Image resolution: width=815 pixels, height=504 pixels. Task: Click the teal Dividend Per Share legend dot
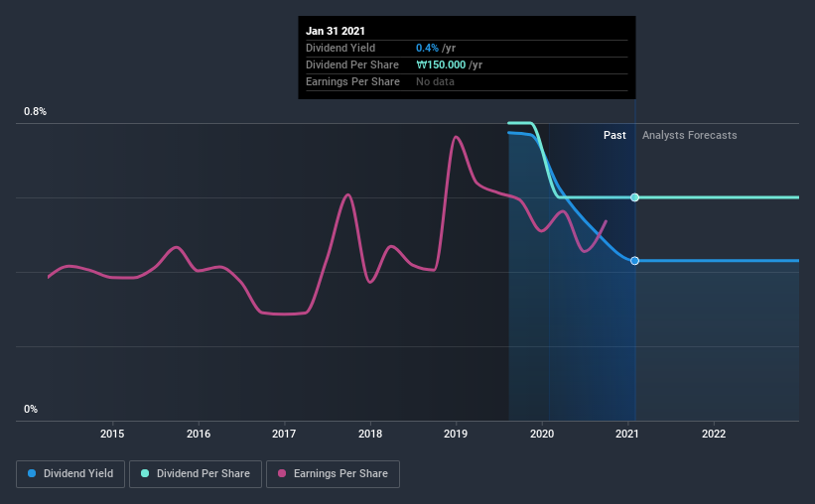[145, 473]
